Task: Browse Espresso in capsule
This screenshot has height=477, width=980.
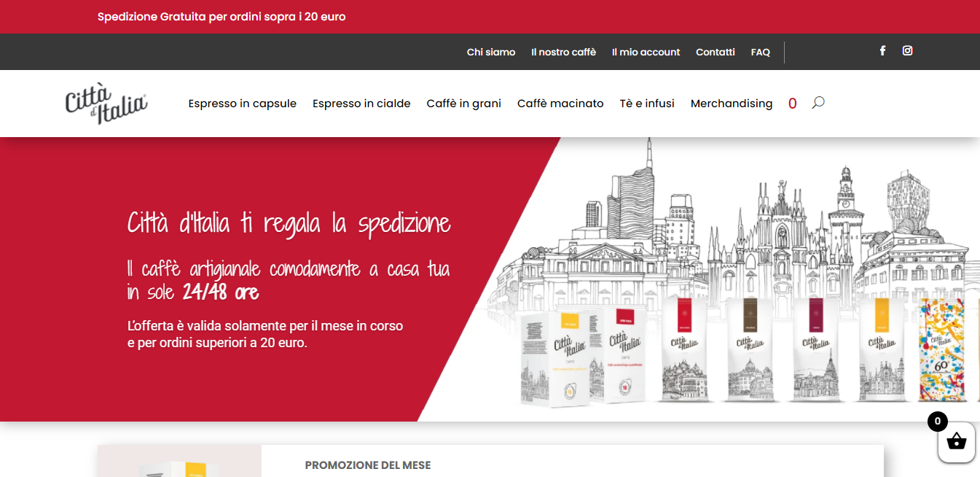Action: click(x=243, y=104)
